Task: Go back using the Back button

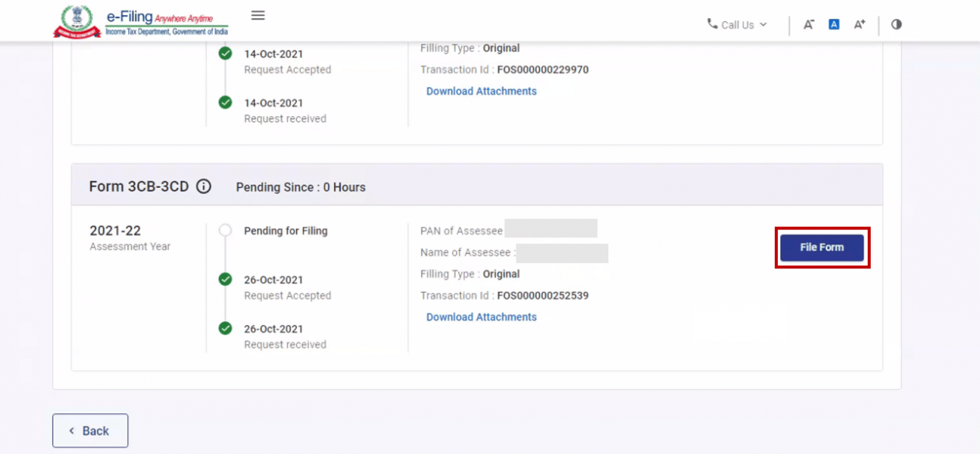Action: (x=90, y=431)
